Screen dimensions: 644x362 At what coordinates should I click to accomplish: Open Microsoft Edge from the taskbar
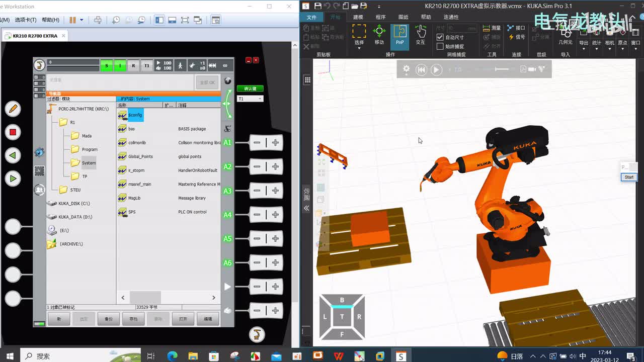point(172,356)
